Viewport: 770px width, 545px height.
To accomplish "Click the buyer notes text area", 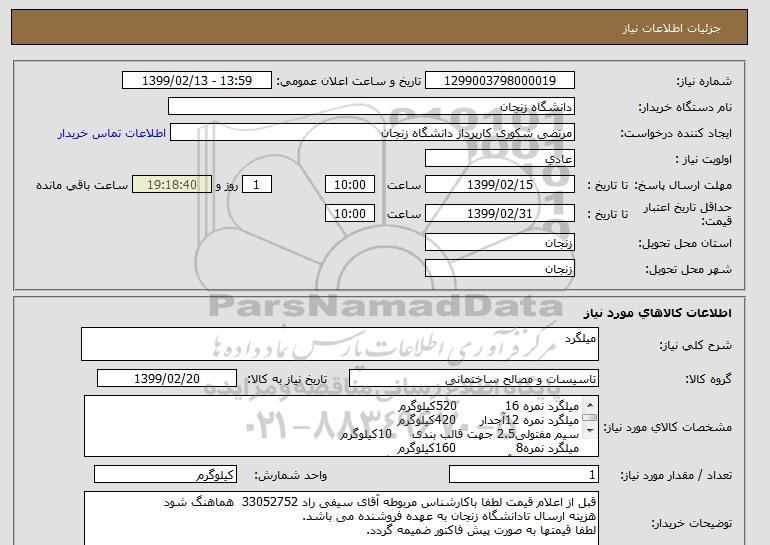I will [341, 518].
